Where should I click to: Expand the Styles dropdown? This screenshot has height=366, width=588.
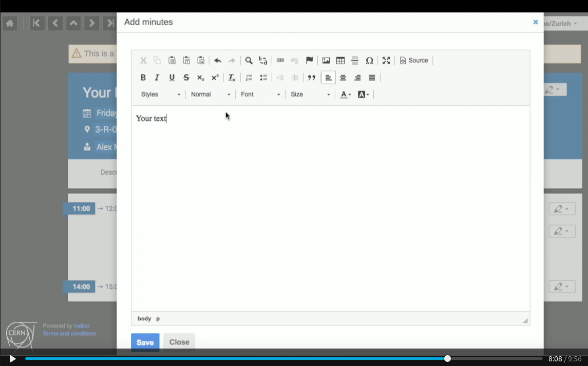(x=161, y=94)
